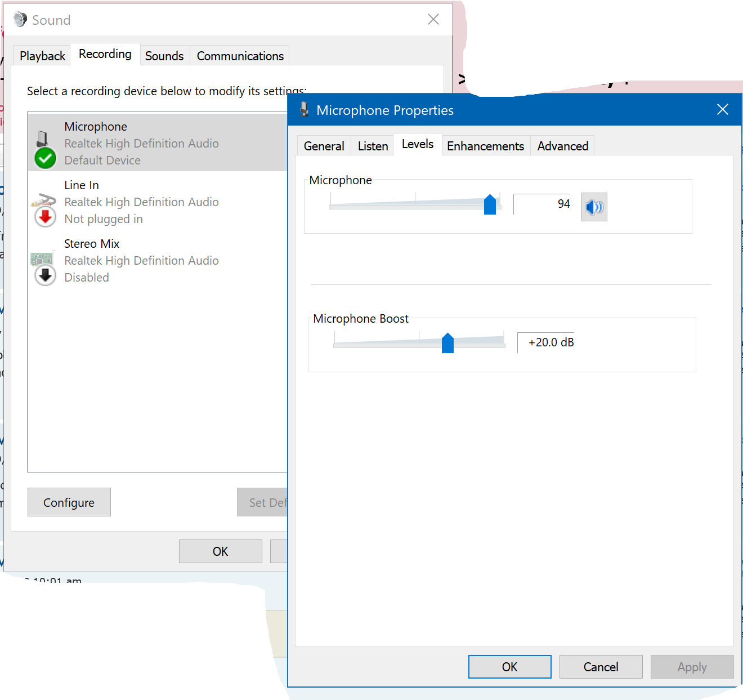Select the Line In device entry
The width and height of the screenshot is (743, 700).
(158, 202)
